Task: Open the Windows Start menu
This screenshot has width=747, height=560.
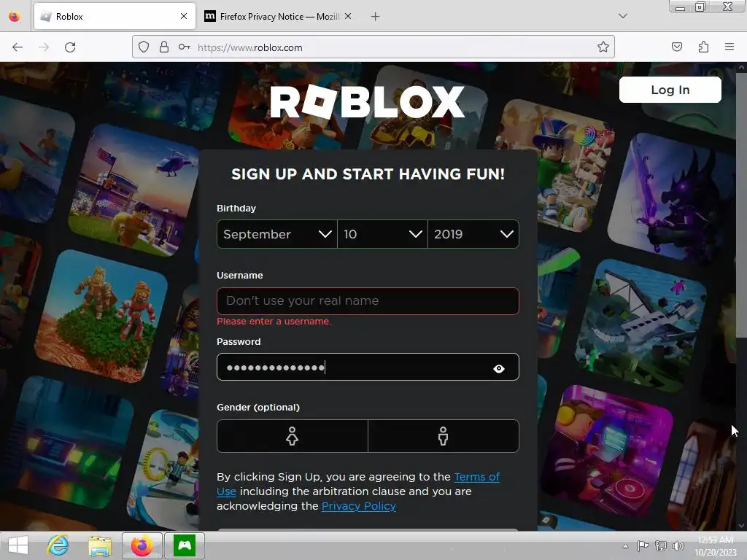Action: (x=18, y=545)
